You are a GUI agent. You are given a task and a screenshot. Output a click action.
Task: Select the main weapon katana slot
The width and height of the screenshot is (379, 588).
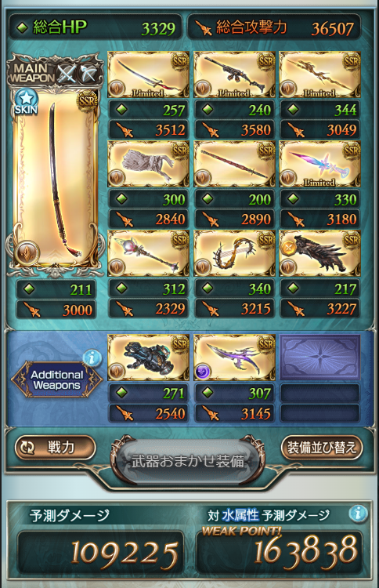point(55,178)
